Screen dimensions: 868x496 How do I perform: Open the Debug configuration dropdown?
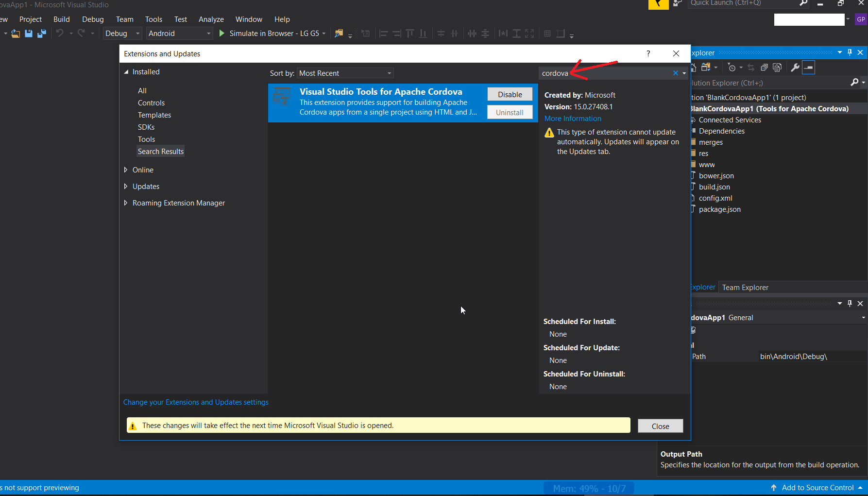point(122,34)
